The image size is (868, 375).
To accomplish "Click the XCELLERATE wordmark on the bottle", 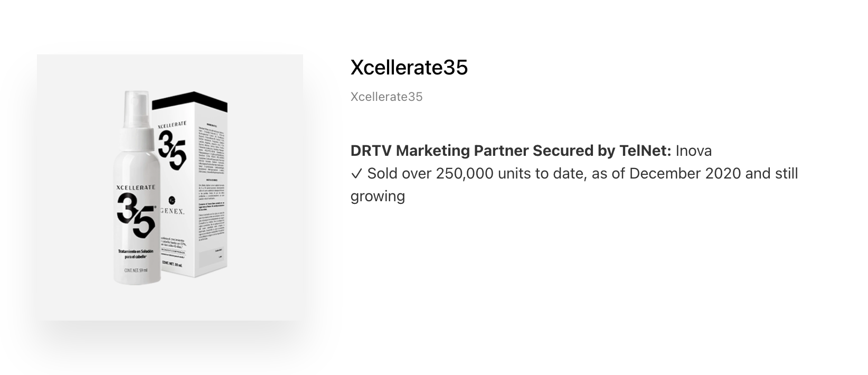I will point(136,187).
